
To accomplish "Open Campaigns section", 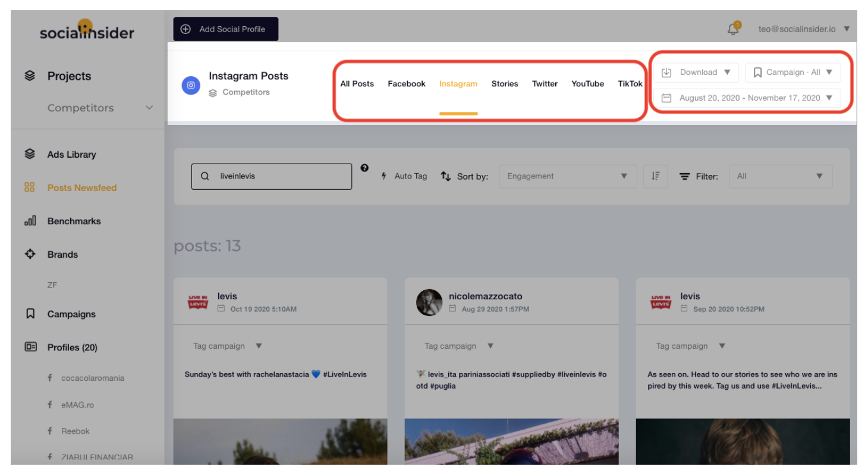I will pos(71,314).
